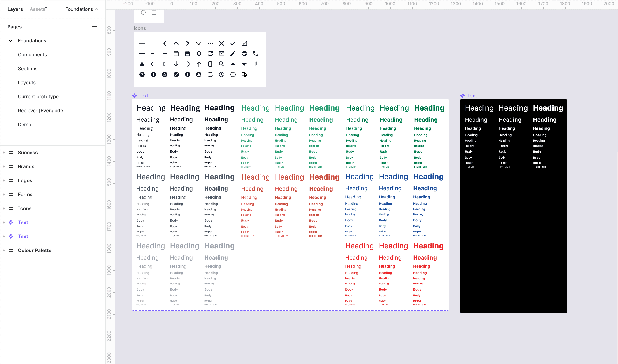
Task: Switch to the Assets tab
Action: coord(37,9)
